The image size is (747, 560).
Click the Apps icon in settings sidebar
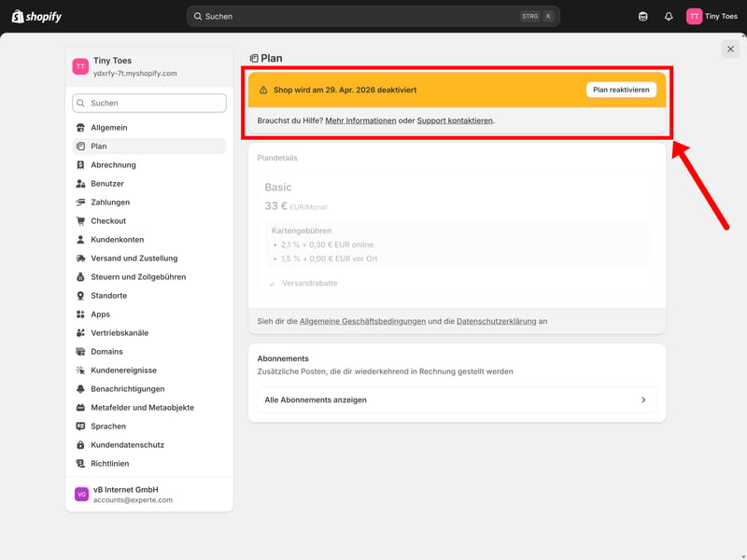[x=81, y=315]
